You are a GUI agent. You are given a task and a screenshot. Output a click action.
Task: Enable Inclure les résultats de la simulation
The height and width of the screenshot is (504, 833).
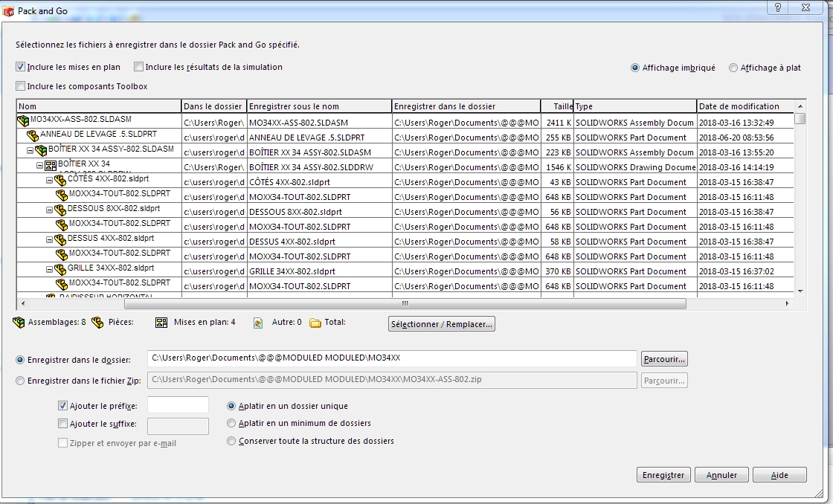138,67
